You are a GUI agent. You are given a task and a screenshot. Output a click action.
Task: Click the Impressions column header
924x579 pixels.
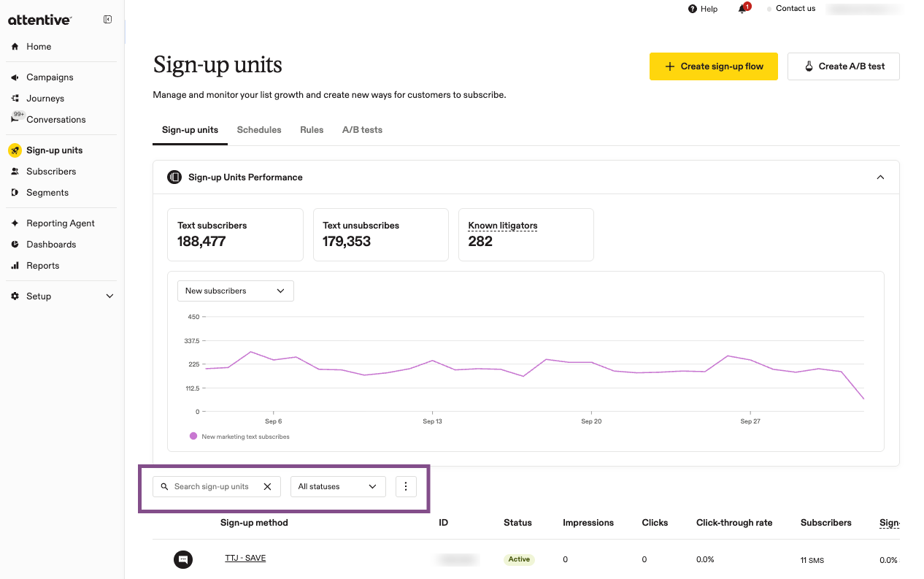click(588, 523)
